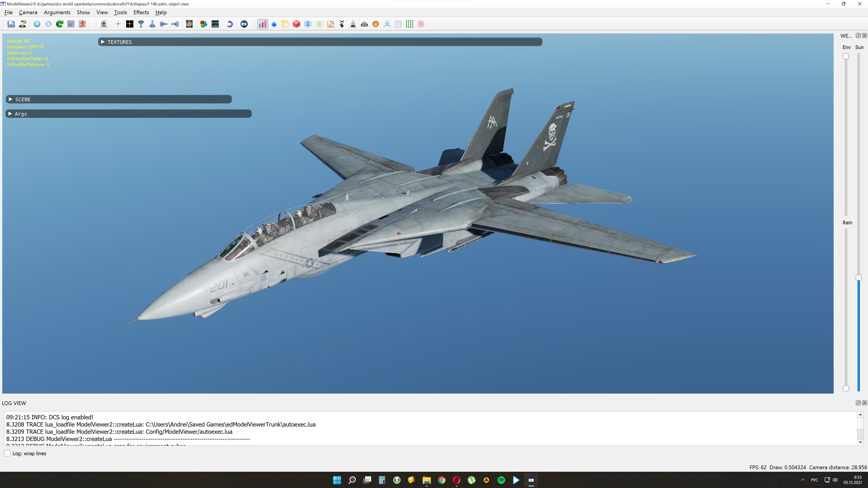Screen dimensions: 868x488
Task: Click the red circular target icon
Action: pos(421,24)
